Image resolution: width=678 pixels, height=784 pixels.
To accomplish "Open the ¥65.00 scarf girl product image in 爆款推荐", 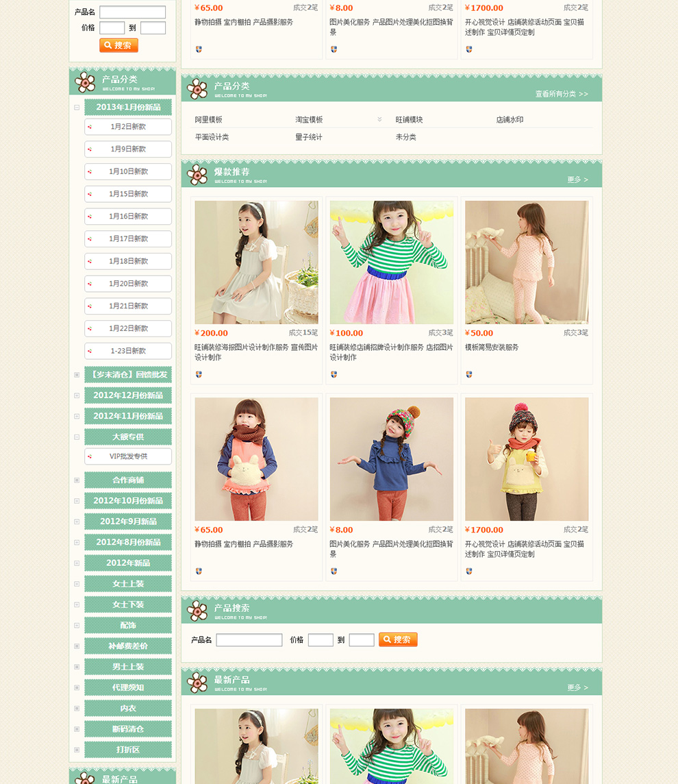I will click(256, 459).
